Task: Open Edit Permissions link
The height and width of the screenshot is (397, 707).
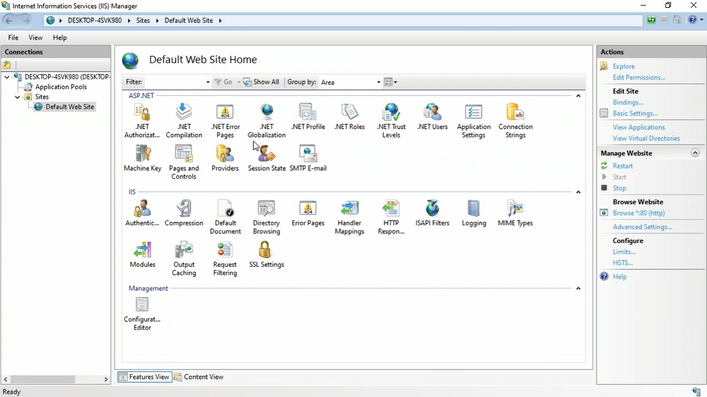Action: [x=638, y=78]
